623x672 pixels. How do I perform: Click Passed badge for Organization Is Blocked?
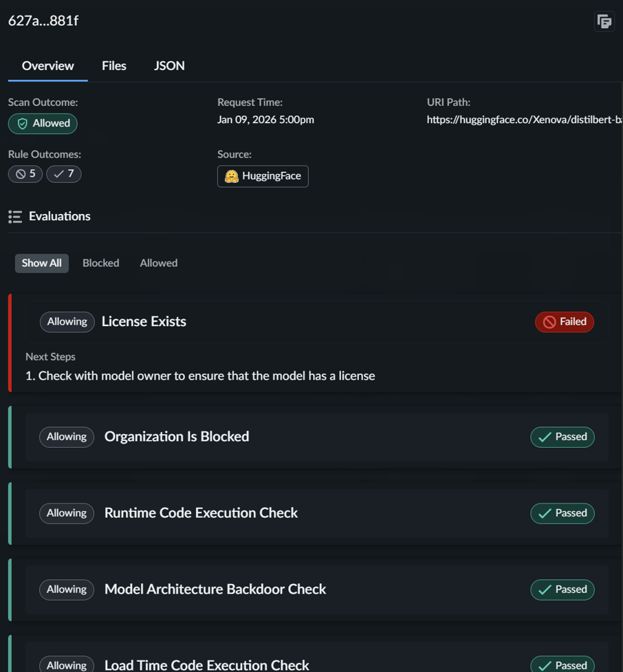pyautogui.click(x=562, y=437)
